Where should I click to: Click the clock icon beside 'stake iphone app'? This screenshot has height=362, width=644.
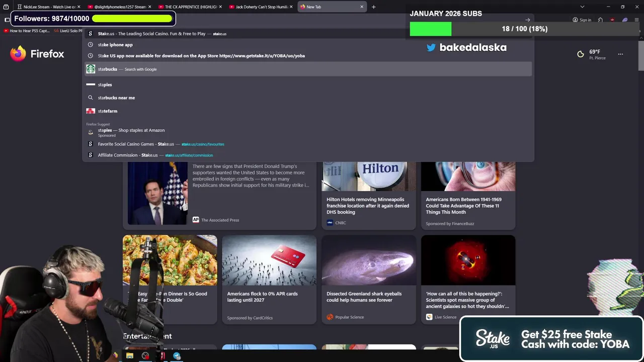[91, 45]
